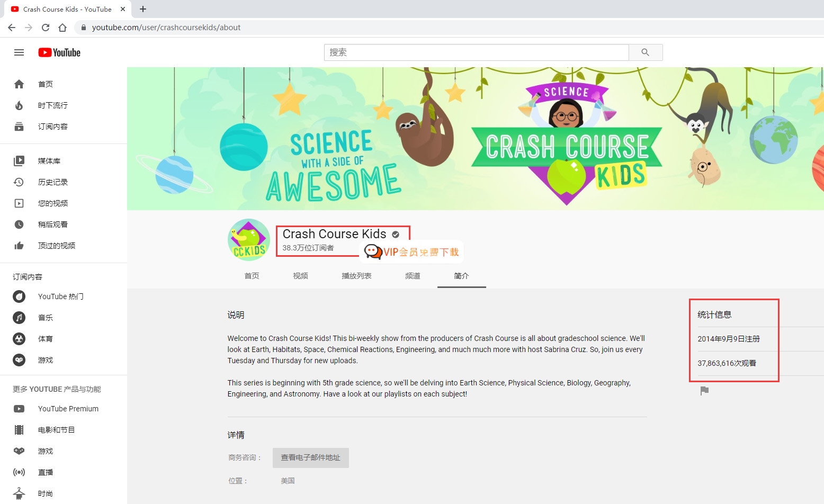Image resolution: width=824 pixels, height=504 pixels.
Task: Click the film strip icon for 电影和节目
Action: (19, 430)
